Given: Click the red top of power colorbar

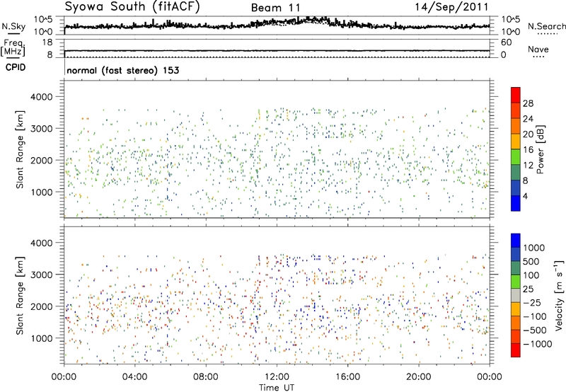Looking at the screenshot, I should pos(516,95).
